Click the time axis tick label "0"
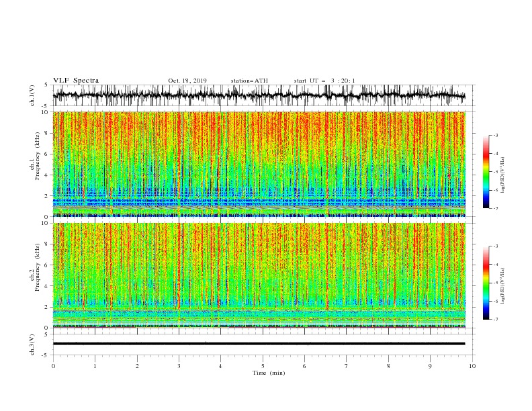 (x=53, y=366)
